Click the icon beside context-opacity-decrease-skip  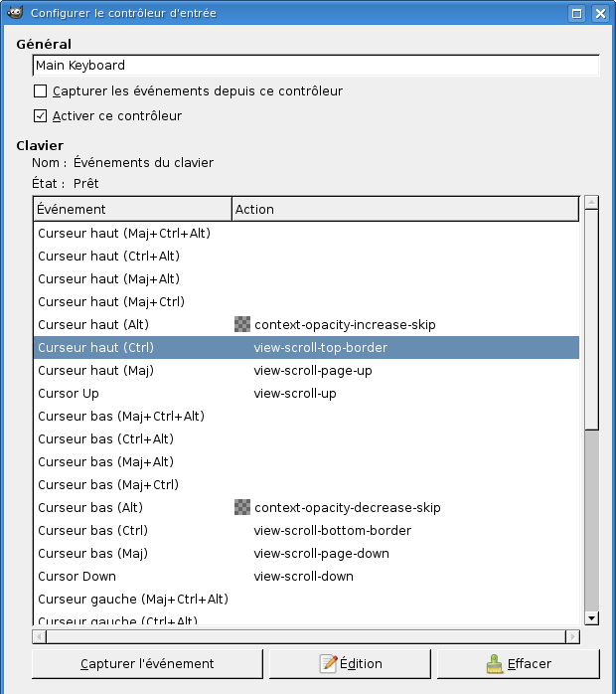[242, 507]
